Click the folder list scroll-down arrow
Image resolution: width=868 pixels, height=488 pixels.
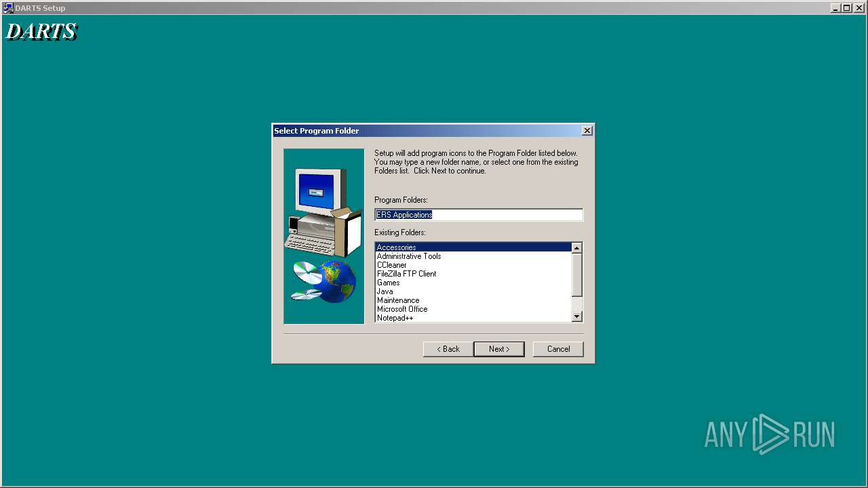(577, 317)
